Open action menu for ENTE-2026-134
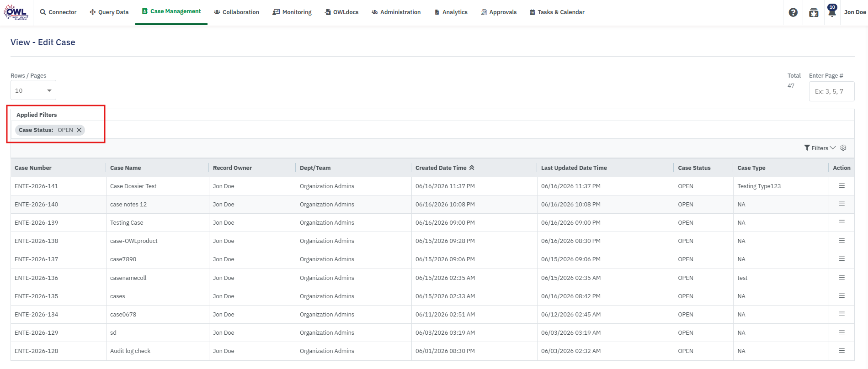 tap(841, 314)
